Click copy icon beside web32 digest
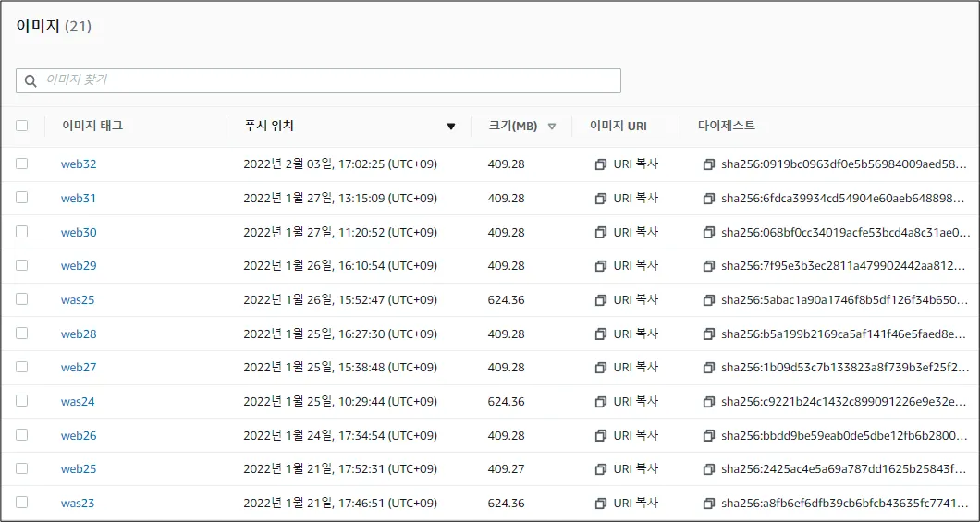This screenshot has width=980, height=522. pos(709,164)
